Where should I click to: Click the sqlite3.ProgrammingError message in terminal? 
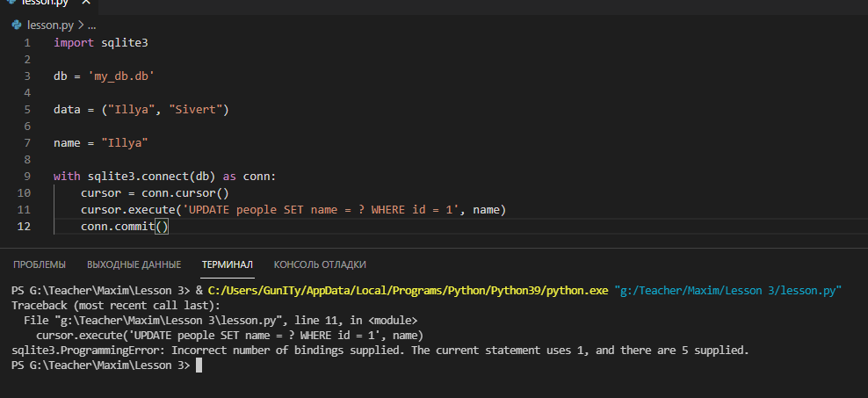click(x=380, y=351)
